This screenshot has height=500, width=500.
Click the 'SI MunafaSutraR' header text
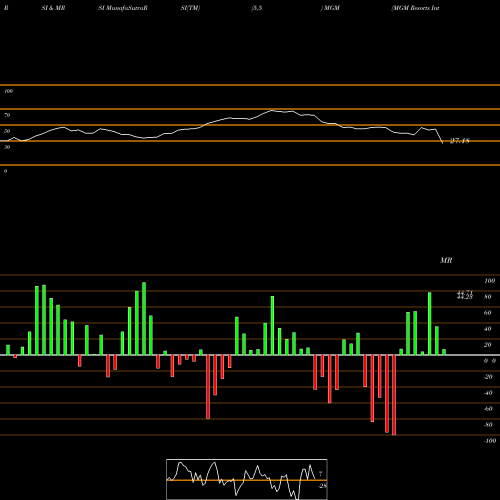[x=123, y=8]
